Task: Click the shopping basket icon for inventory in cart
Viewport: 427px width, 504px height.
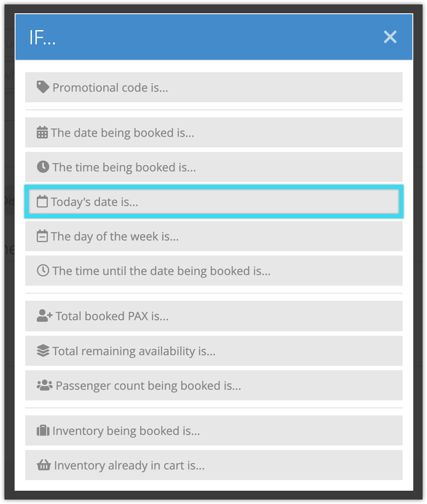Action: point(44,465)
